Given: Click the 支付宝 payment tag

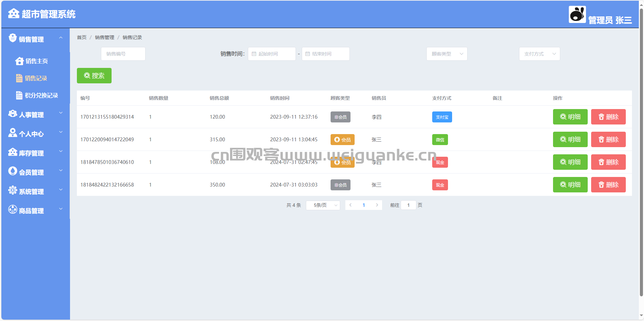Looking at the screenshot, I should (x=442, y=117).
